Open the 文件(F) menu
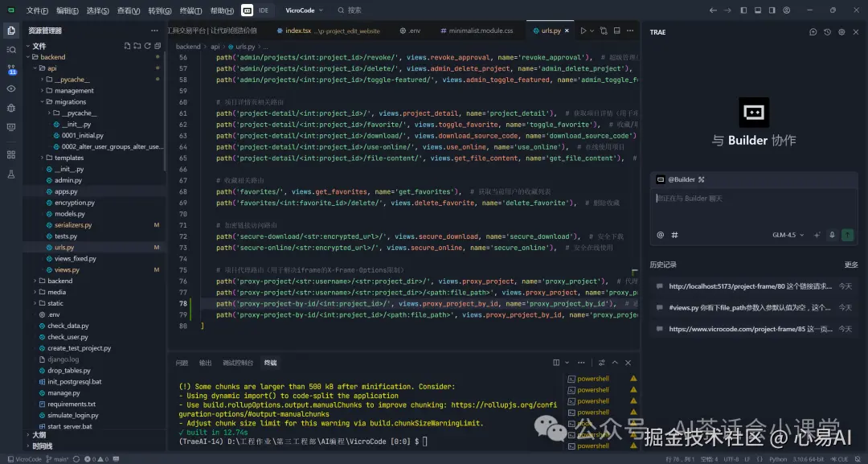Image resolution: width=868 pixels, height=464 pixels. click(x=37, y=10)
